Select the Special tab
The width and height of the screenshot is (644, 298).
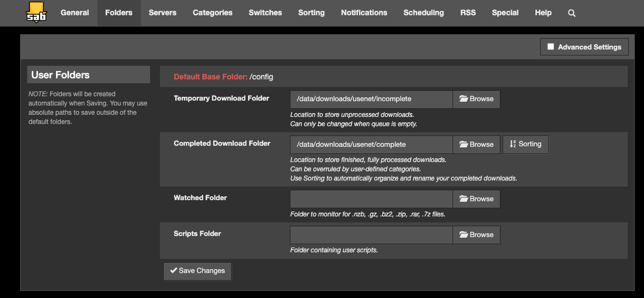coord(505,13)
